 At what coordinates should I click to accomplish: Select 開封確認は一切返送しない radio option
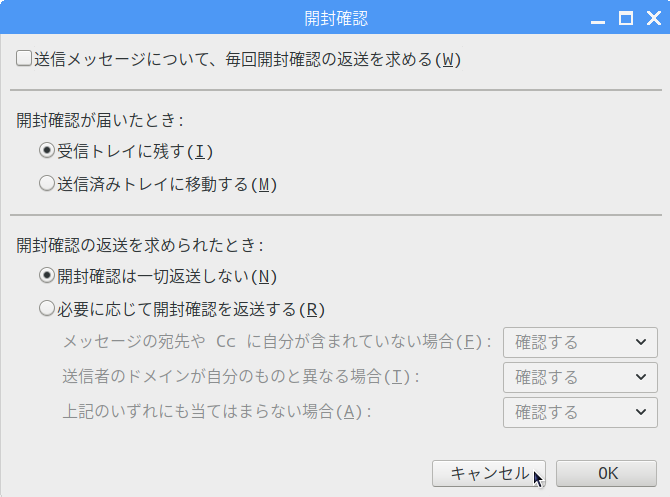coord(47,276)
